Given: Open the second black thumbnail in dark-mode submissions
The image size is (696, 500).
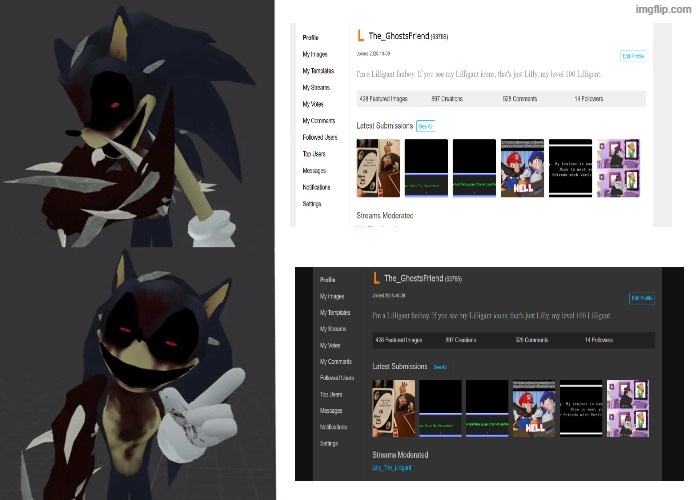Looking at the screenshot, I should [440, 409].
